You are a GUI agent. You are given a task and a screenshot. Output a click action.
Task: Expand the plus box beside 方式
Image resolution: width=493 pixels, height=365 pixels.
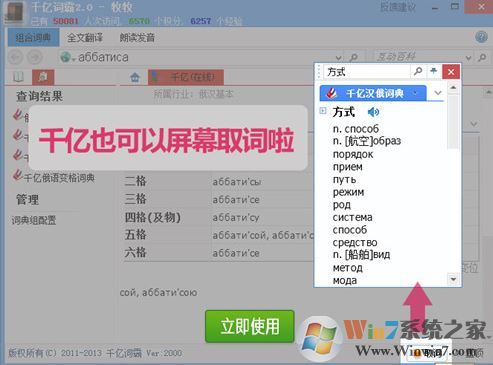(323, 111)
